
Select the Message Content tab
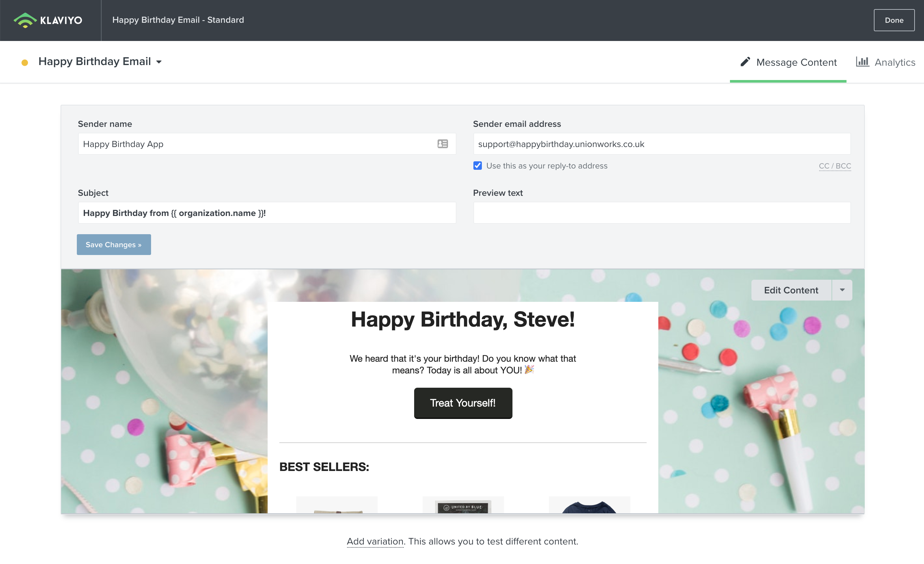pyautogui.click(x=788, y=62)
